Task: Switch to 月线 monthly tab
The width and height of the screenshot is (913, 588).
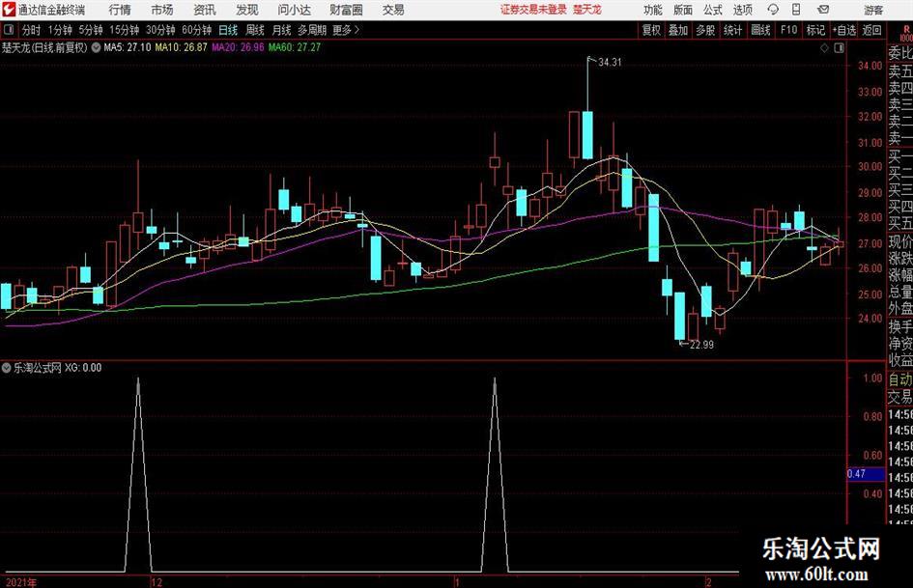Action: [x=281, y=30]
